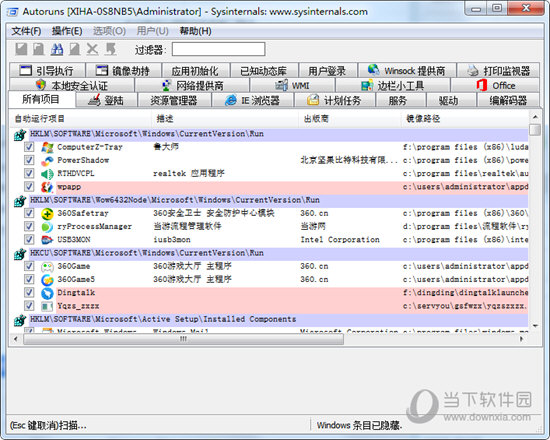Screen dimensions: 550x440
Task: Switch to the IE 浏览器 tab
Action: tap(253, 101)
